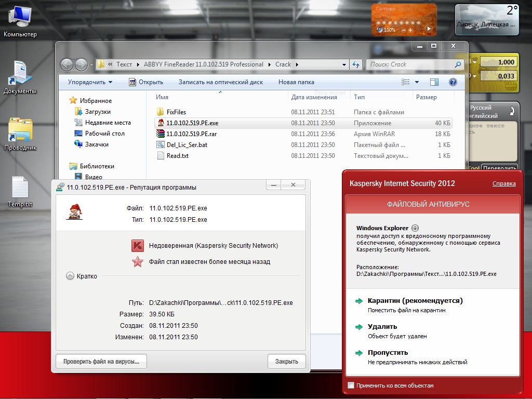
Task: Change the Explorer view mode icon
Action: 405,82
